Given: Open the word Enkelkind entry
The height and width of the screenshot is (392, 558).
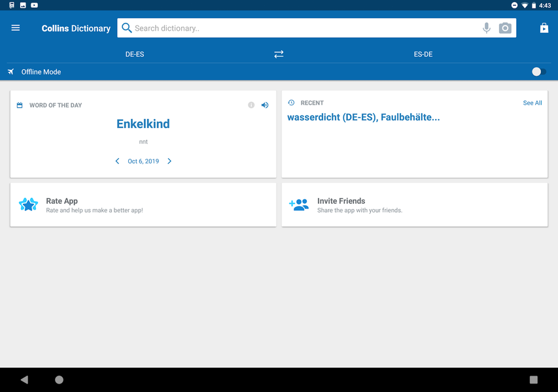Looking at the screenshot, I should coord(143,124).
